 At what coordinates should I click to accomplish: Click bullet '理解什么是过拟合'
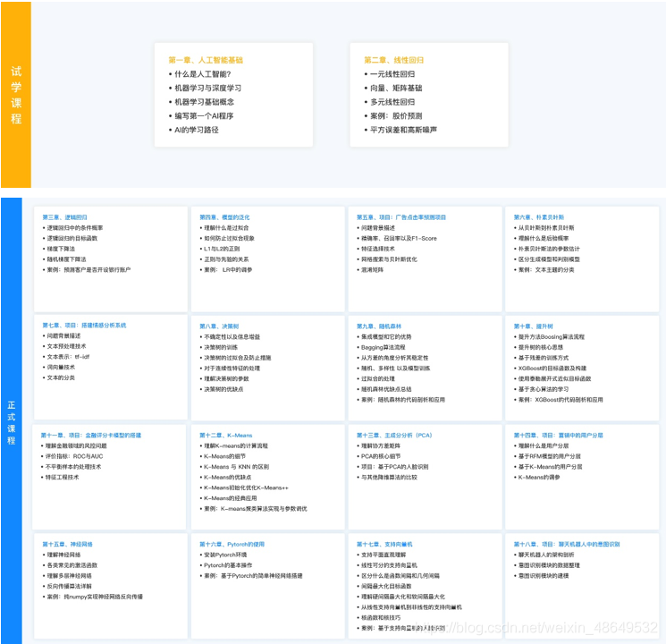pos(226,228)
